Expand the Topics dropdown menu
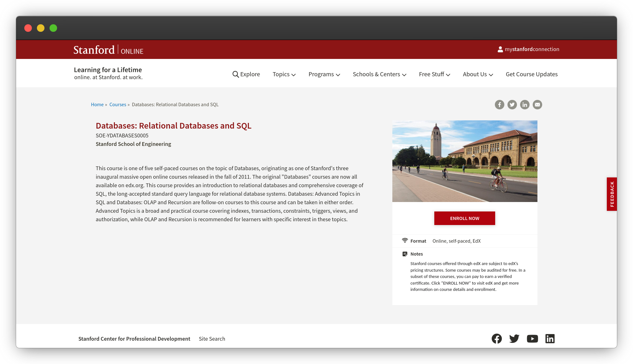Viewport: 633px width, 364px height. pos(284,74)
